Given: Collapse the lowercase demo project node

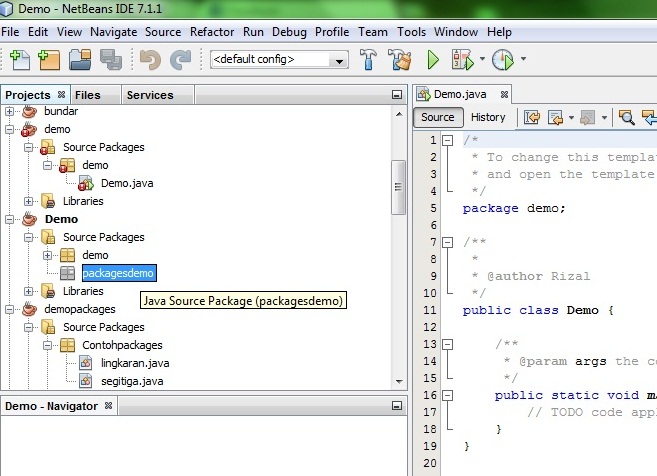Looking at the screenshot, I should point(9,129).
